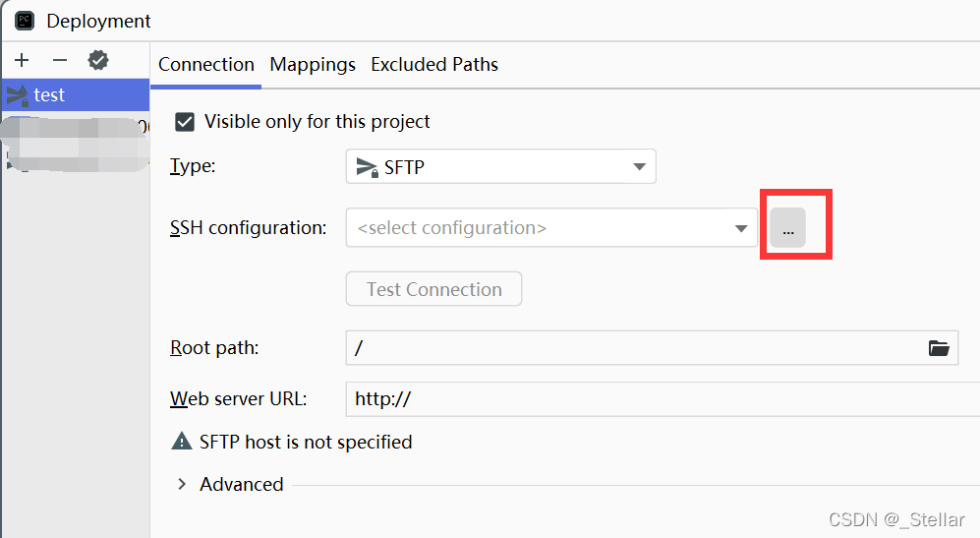
Task: Click the PyCharm logo in title bar
Action: pos(25,20)
